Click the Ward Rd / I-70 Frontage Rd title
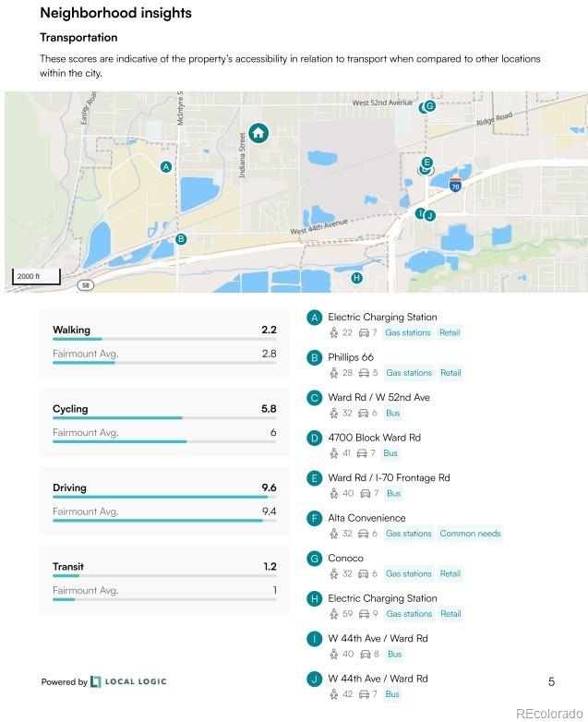 (x=390, y=478)
